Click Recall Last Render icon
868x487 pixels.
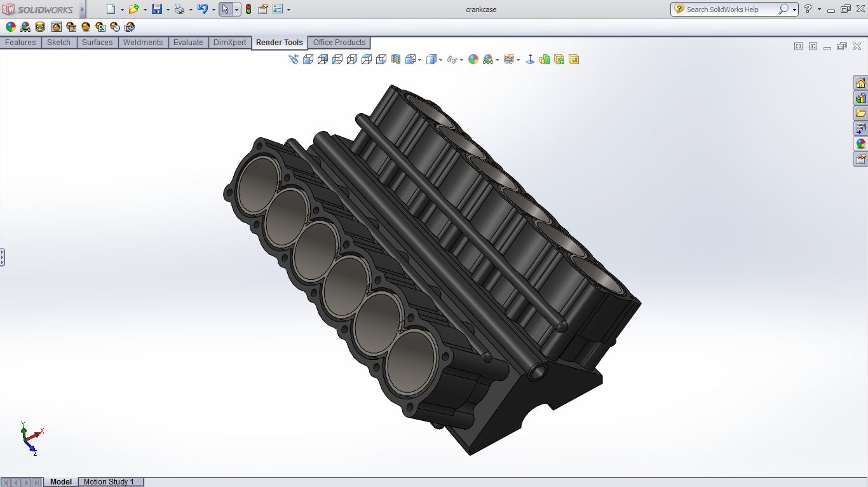[129, 27]
